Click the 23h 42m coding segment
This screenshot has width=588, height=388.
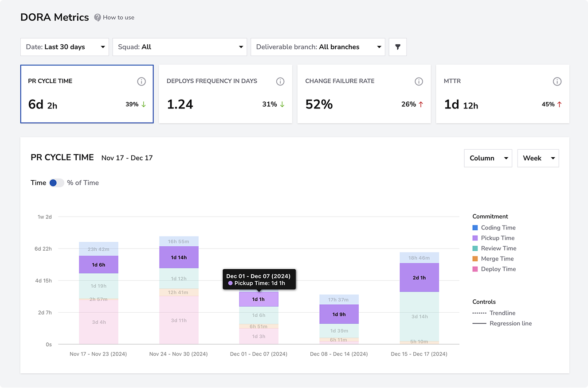tap(98, 249)
